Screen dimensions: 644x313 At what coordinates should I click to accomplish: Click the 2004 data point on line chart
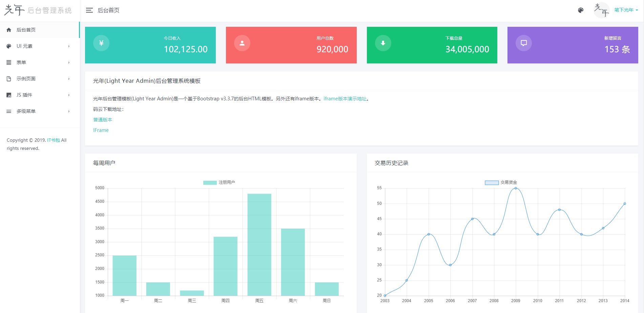(407, 280)
